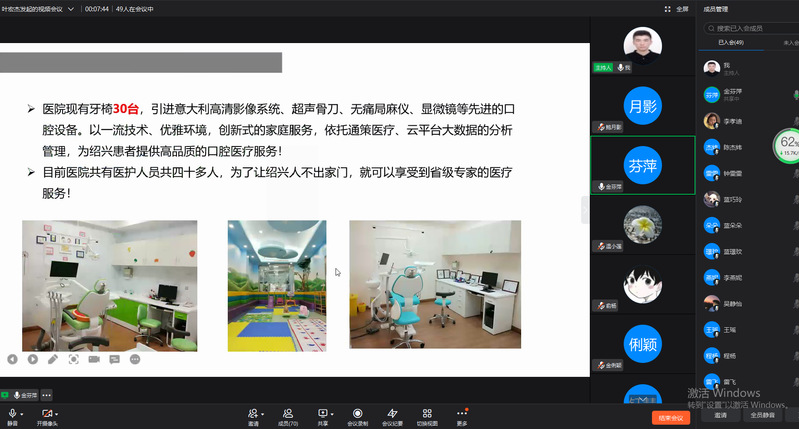Go to next slide arrow icon
Screen dimensions: 799x429
[33, 359]
